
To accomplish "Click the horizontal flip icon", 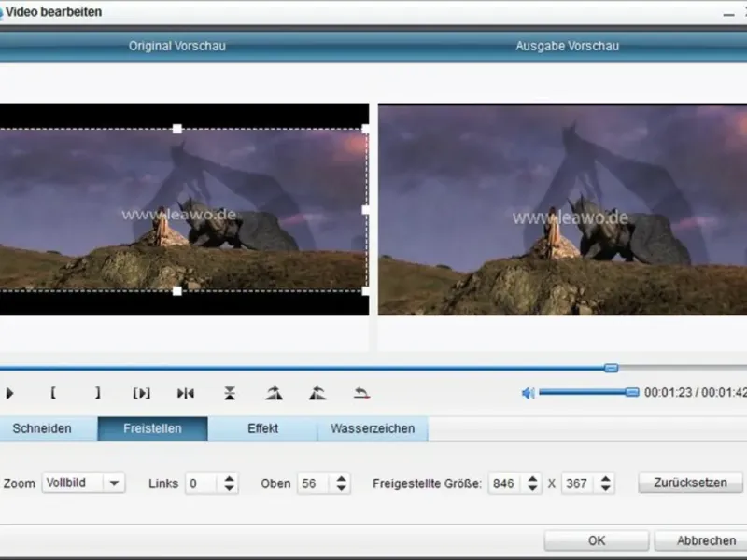I will point(185,393).
